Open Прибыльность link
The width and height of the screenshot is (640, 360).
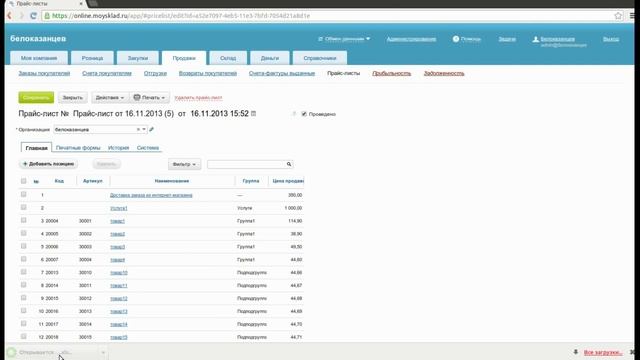coord(391,73)
